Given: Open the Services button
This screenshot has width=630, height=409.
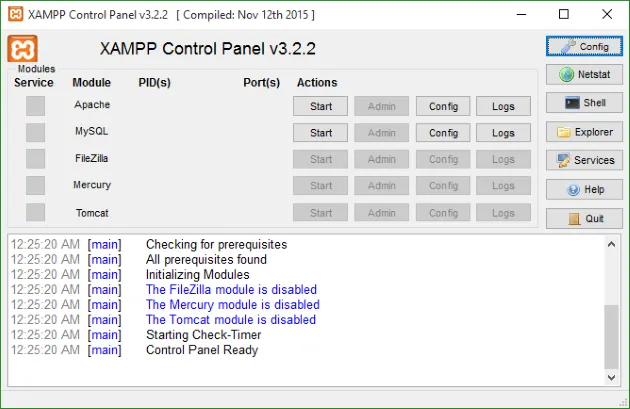Looking at the screenshot, I should click(x=584, y=160).
